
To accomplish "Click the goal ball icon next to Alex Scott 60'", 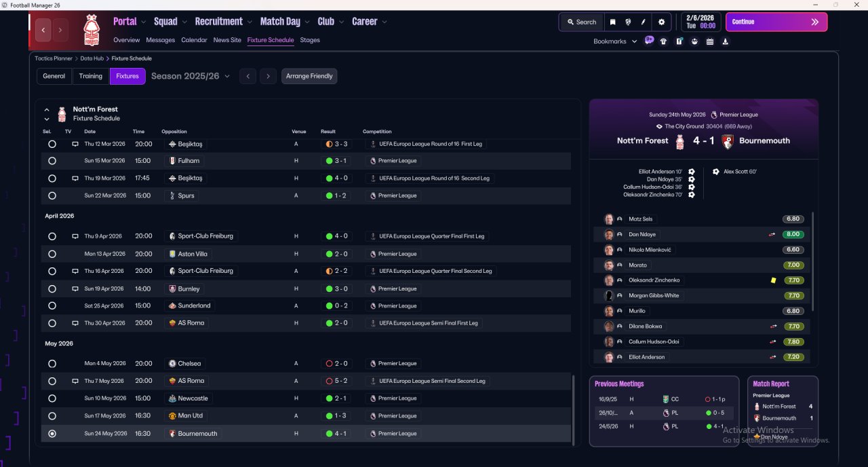I will click(x=716, y=172).
